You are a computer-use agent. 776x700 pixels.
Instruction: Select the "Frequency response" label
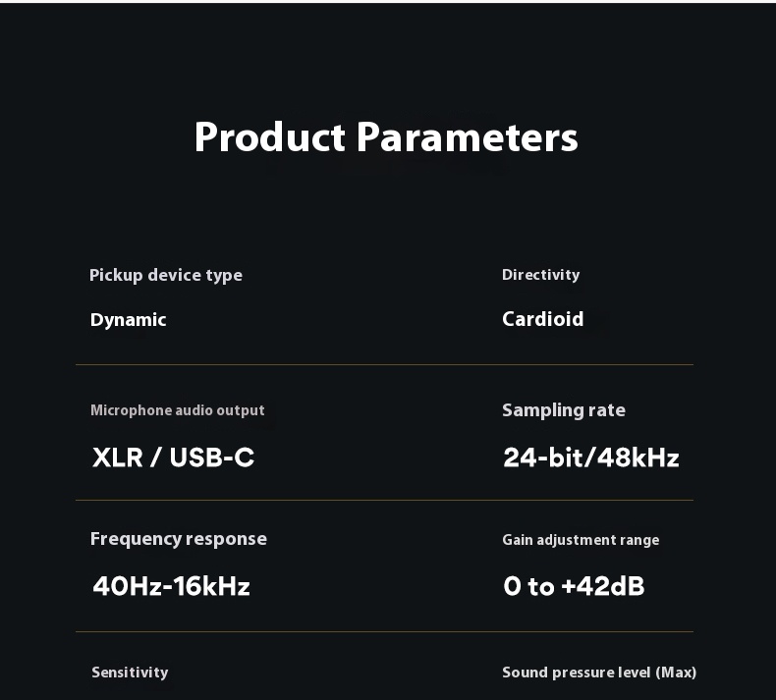[x=178, y=539]
